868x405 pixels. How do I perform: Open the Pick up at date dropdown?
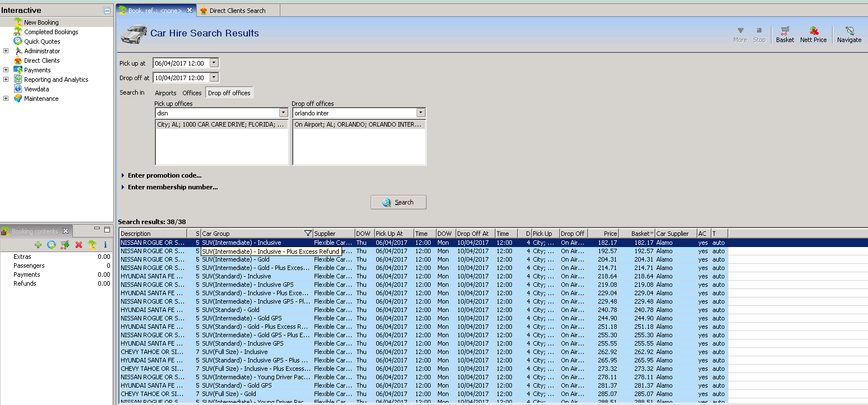214,63
